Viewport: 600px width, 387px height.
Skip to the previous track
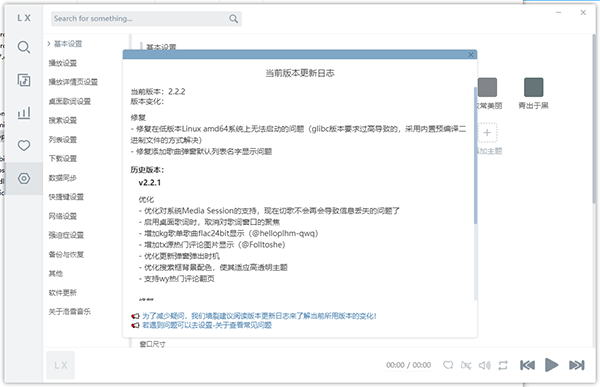pyautogui.click(x=527, y=365)
